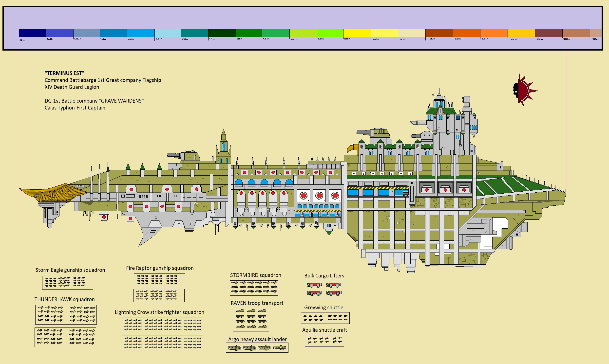Select the Argo heavy assault lander icons

click(x=257, y=348)
